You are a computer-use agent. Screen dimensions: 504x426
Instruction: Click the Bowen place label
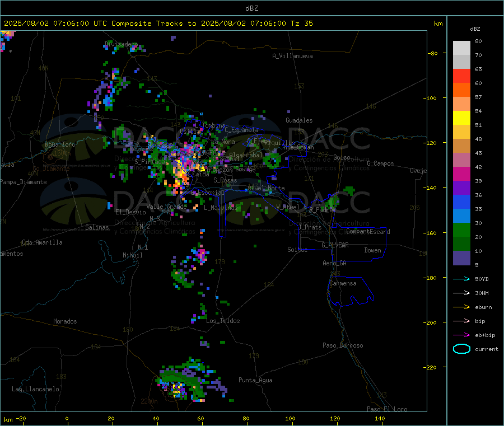tap(372, 250)
